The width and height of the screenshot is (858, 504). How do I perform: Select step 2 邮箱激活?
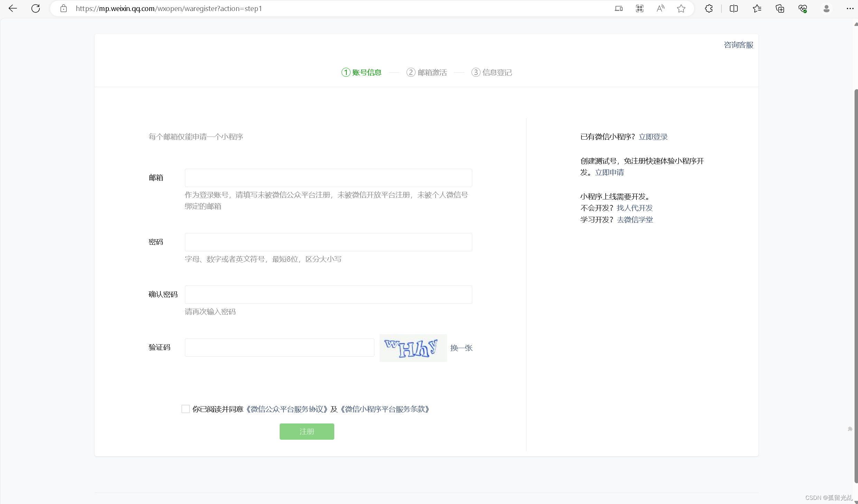pyautogui.click(x=427, y=72)
